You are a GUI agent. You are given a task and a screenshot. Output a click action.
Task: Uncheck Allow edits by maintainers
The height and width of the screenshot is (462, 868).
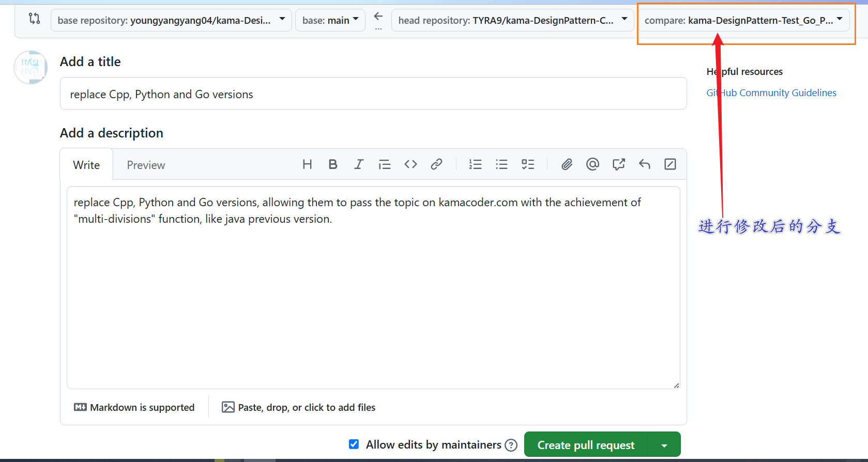[x=354, y=444]
